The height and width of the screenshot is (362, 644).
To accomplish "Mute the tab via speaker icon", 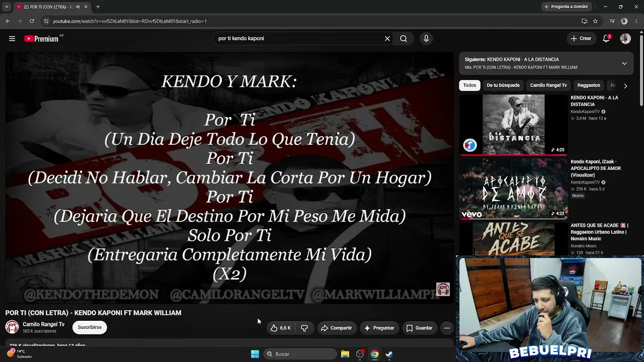I will [x=77, y=7].
